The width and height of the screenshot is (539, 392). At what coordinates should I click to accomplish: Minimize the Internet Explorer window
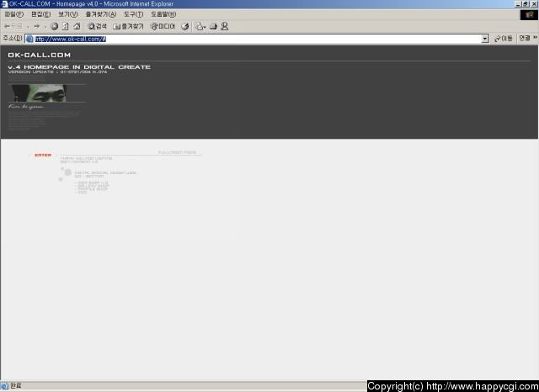click(518, 4)
